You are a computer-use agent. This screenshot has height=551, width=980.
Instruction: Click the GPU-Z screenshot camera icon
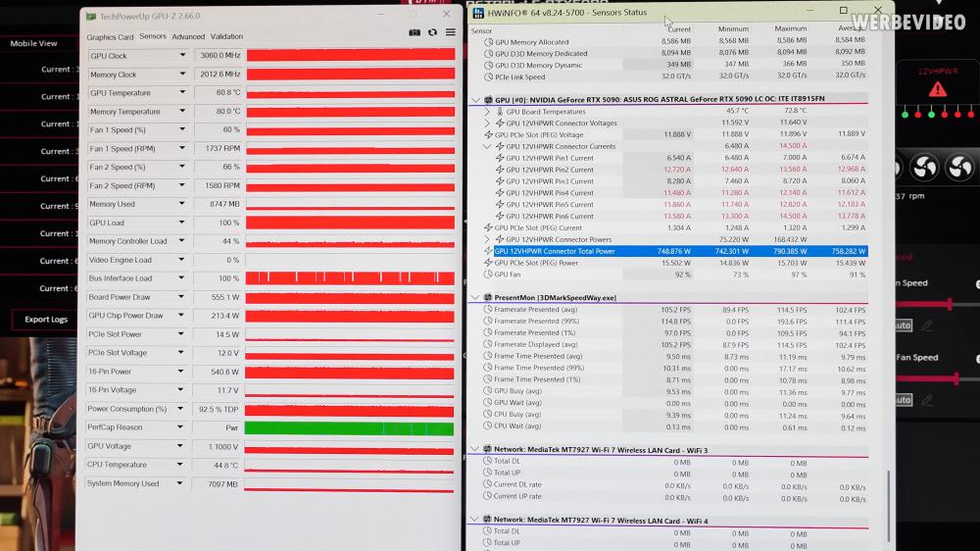click(x=415, y=32)
